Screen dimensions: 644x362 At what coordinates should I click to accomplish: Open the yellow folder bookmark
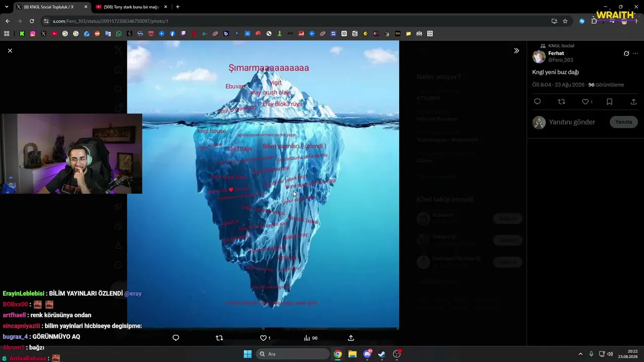[409, 34]
